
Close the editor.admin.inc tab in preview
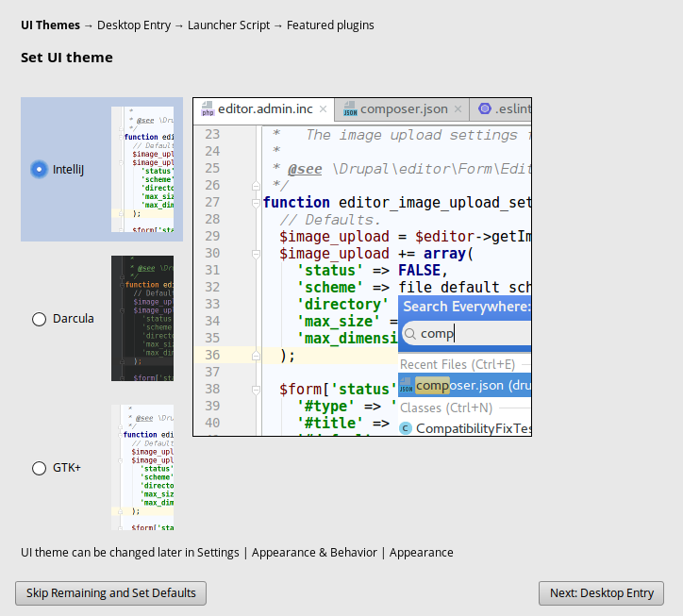[323, 108]
